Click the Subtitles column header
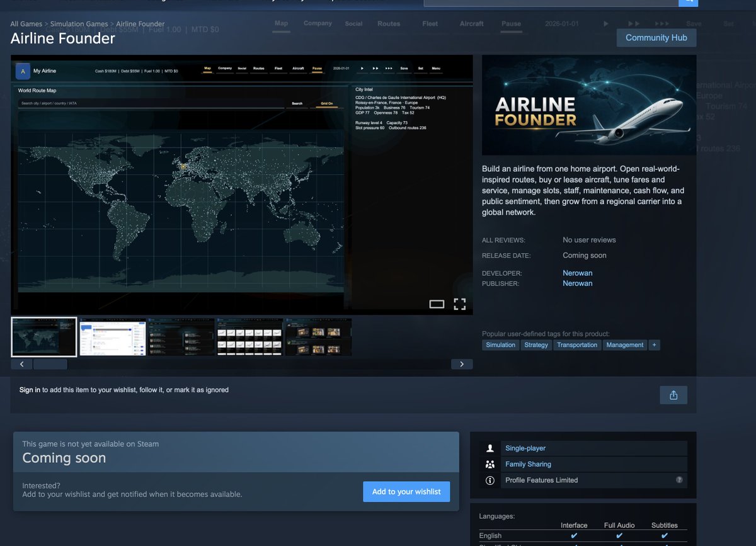This screenshot has width=756, height=546. 665,525
